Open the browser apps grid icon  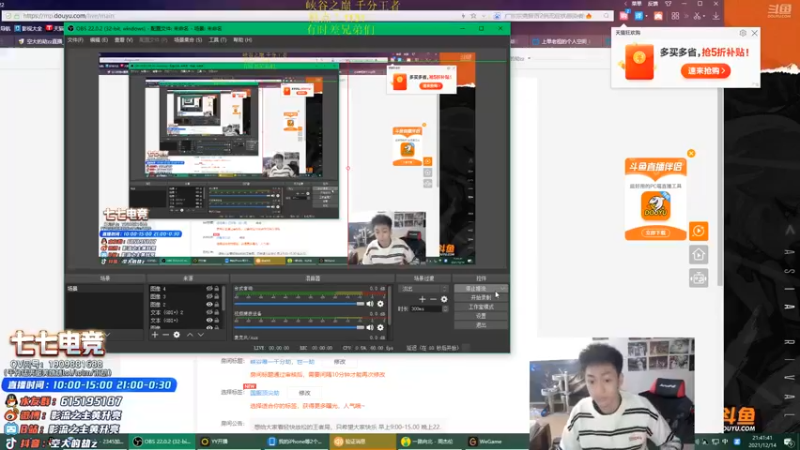pos(676,16)
